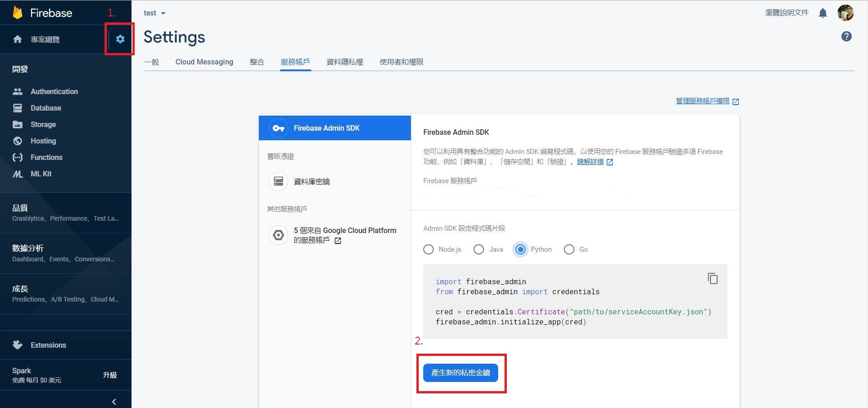Open Extensions in the sidebar
Viewport: 868px width, 408px height.
[x=48, y=345]
